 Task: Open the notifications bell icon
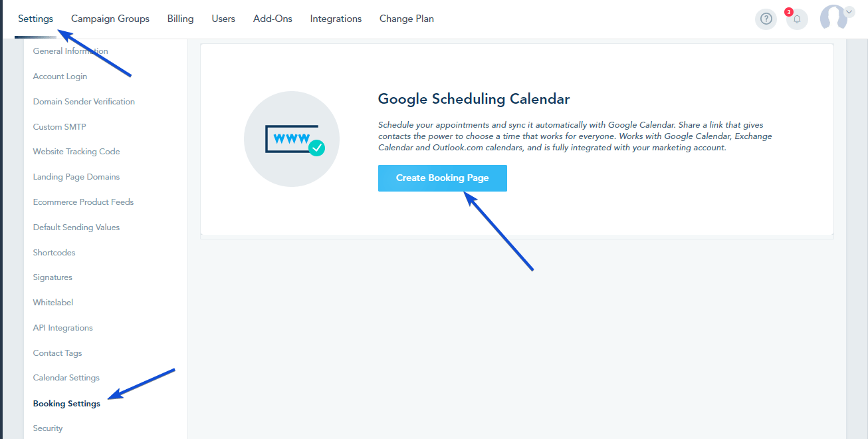coord(797,19)
